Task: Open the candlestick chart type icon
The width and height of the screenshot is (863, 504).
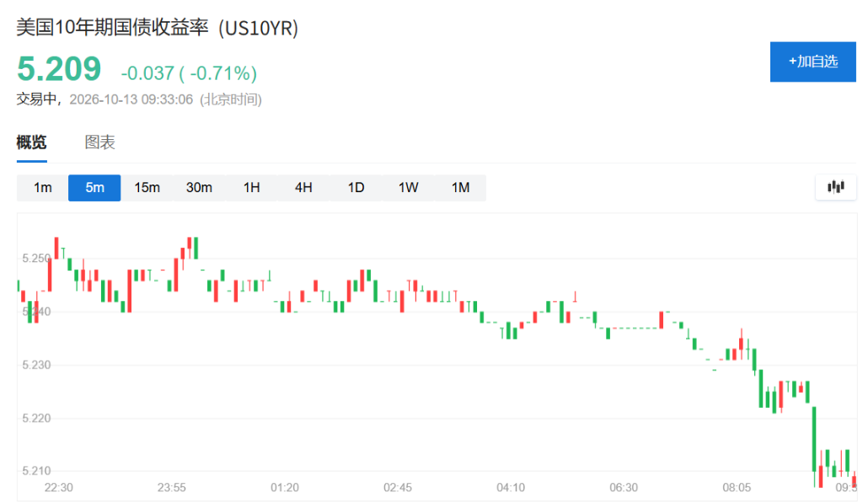Action: pyautogui.click(x=835, y=187)
